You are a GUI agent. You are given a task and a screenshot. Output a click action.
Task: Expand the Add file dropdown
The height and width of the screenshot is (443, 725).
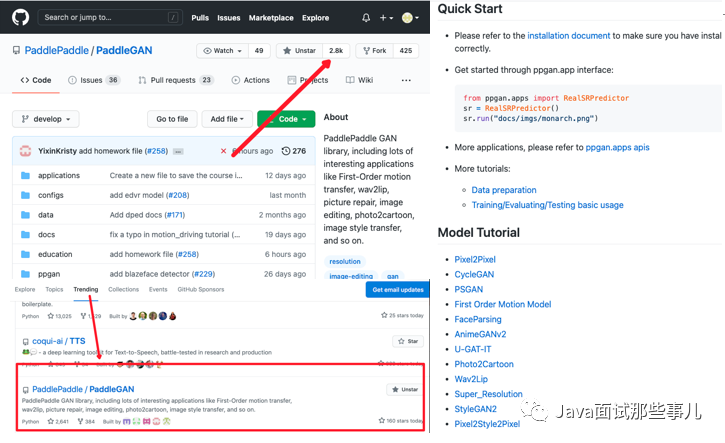(x=227, y=119)
